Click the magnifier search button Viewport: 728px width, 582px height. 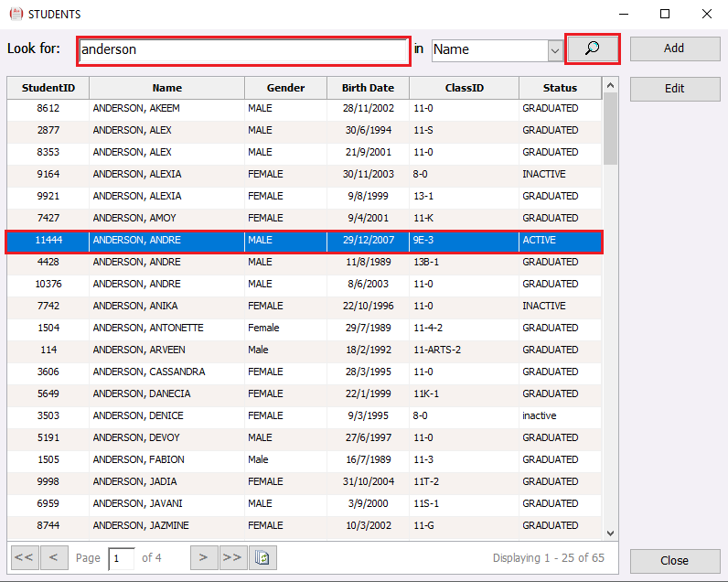click(x=593, y=48)
